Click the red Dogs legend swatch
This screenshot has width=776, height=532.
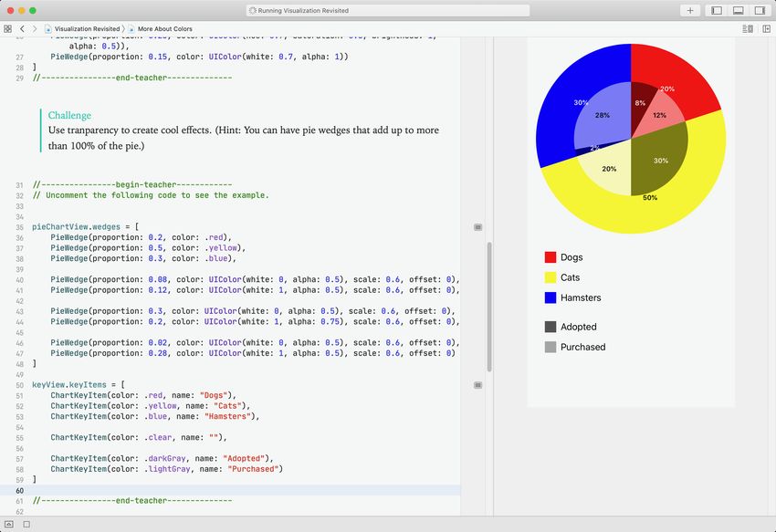tap(551, 257)
